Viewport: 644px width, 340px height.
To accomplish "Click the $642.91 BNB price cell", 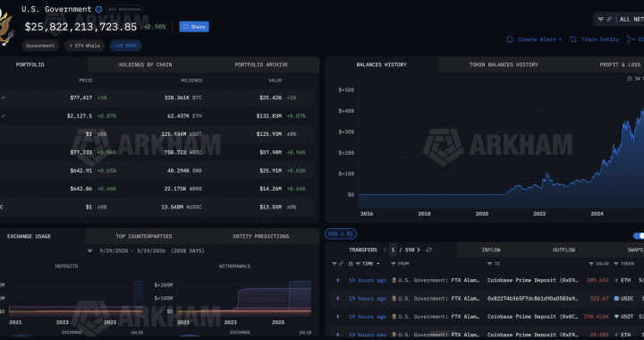I will (x=81, y=170).
